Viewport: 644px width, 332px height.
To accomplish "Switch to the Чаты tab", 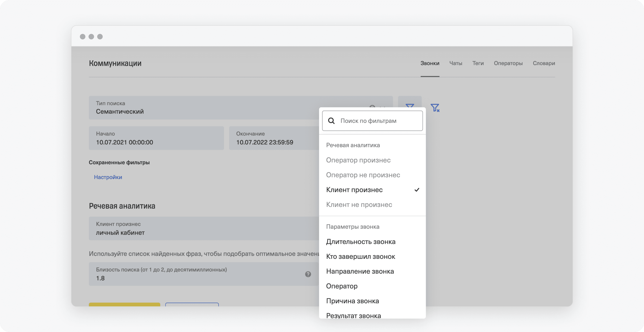I will (456, 63).
